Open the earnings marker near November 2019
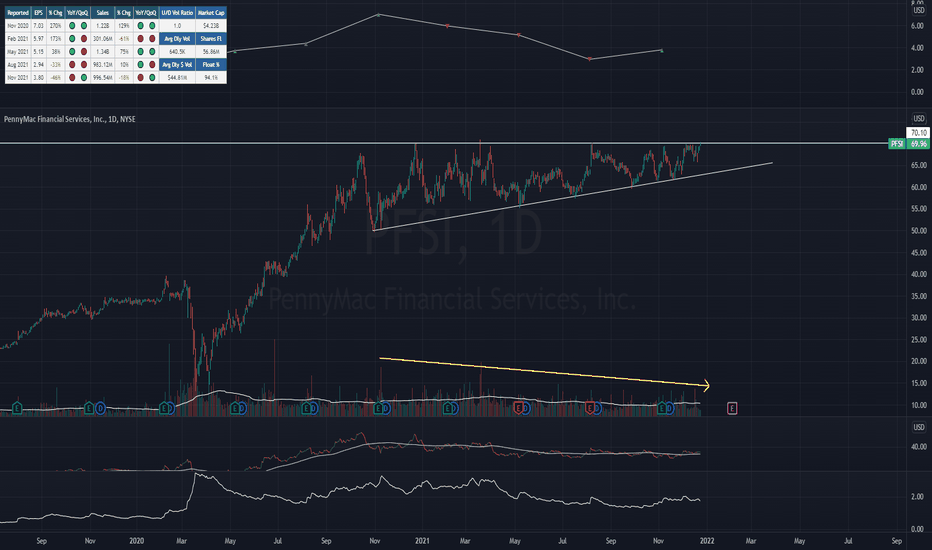 89,408
